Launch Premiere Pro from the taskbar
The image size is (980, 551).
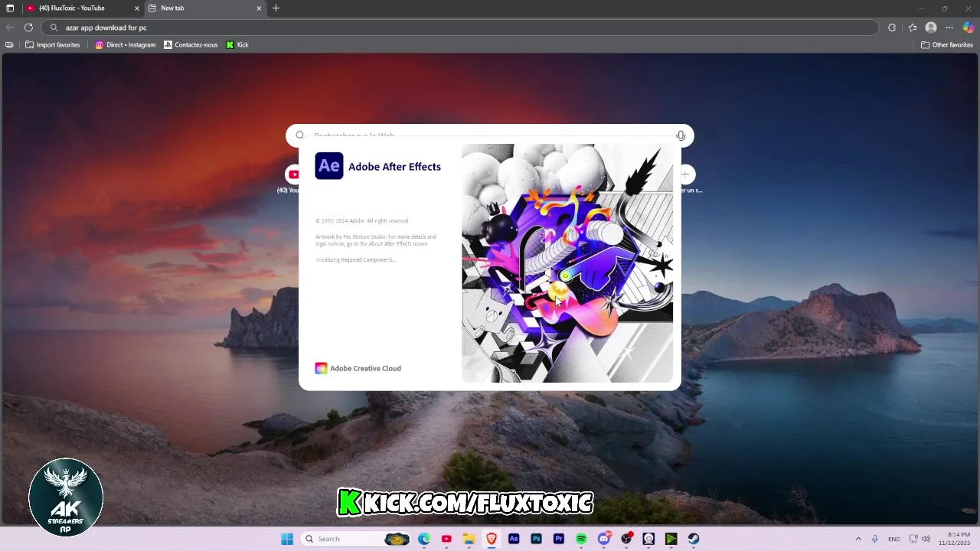(559, 539)
